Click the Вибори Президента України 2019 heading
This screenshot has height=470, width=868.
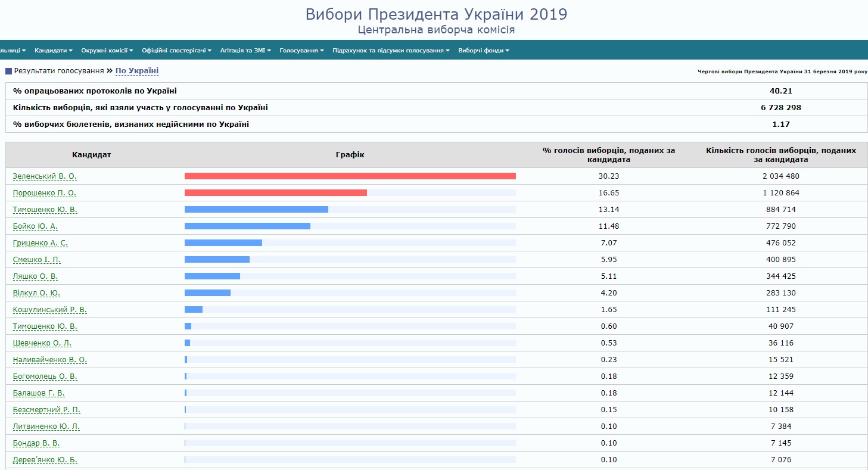pyautogui.click(x=436, y=14)
